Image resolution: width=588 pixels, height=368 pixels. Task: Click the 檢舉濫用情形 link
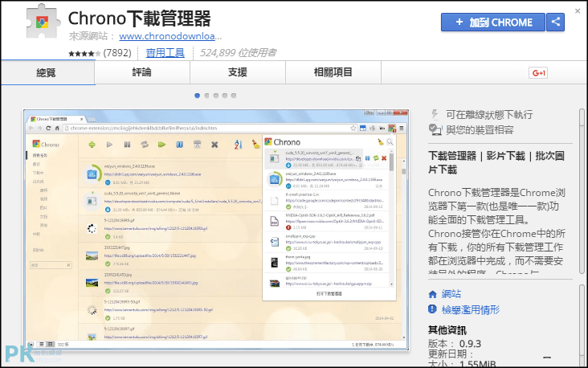tap(471, 310)
